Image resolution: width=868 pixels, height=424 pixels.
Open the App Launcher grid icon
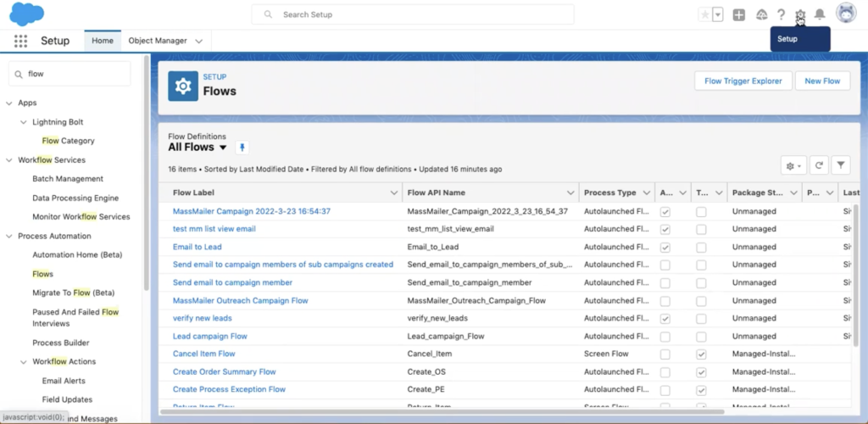20,41
